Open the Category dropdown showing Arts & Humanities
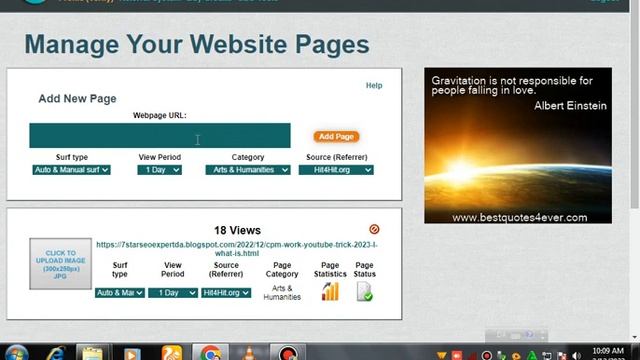 [248, 170]
